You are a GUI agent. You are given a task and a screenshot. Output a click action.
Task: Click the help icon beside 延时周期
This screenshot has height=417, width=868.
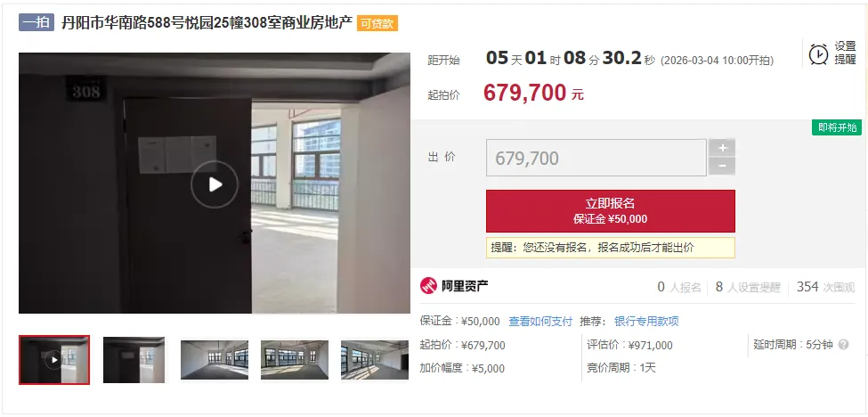(843, 345)
